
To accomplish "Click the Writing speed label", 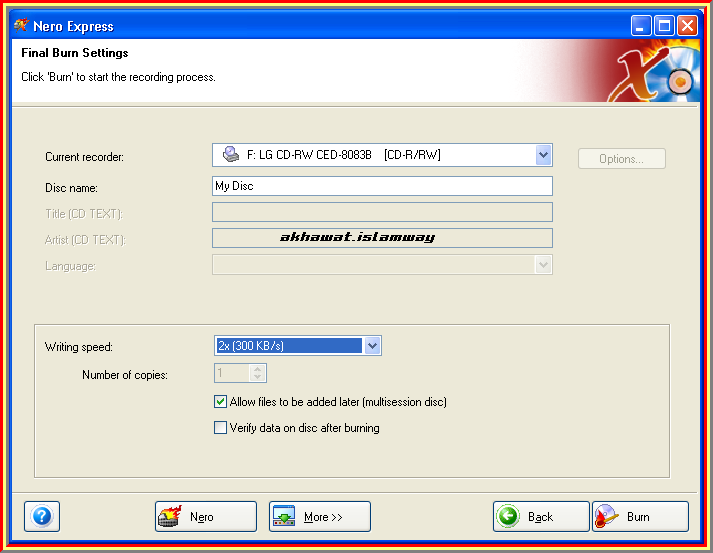I will tap(79, 347).
